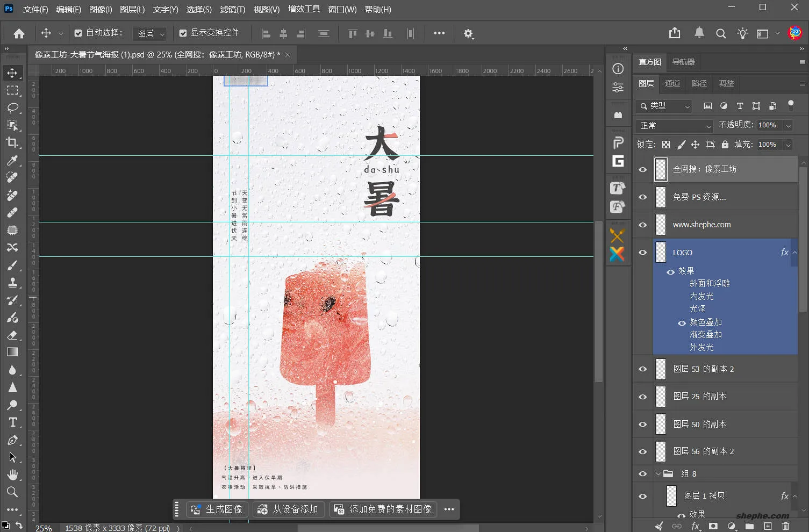Screen dimensions: 809x532
Task: Select the Zoom tool in the toolbox
Action: coord(12,492)
